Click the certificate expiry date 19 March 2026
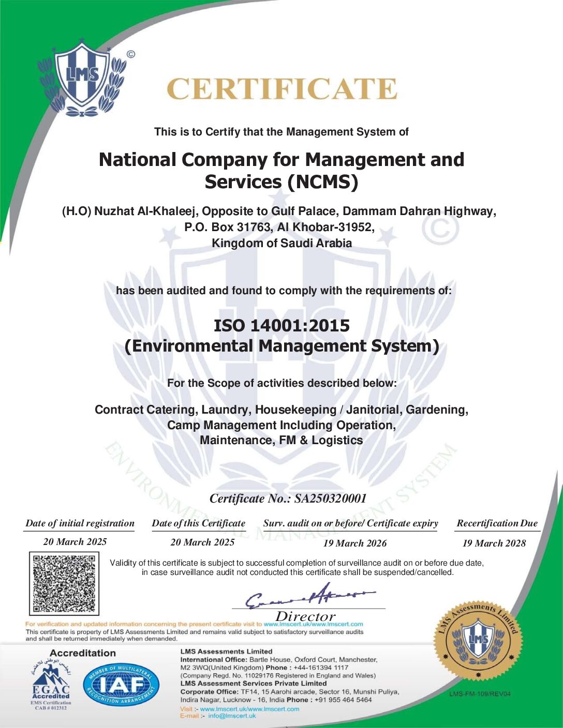The width and height of the screenshot is (563, 728). point(354,543)
